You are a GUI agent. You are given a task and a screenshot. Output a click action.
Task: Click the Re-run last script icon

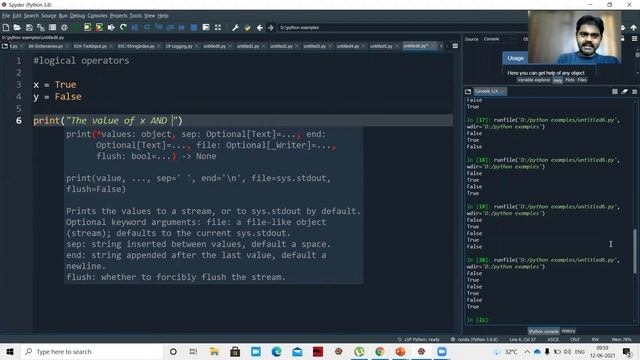tap(123, 27)
